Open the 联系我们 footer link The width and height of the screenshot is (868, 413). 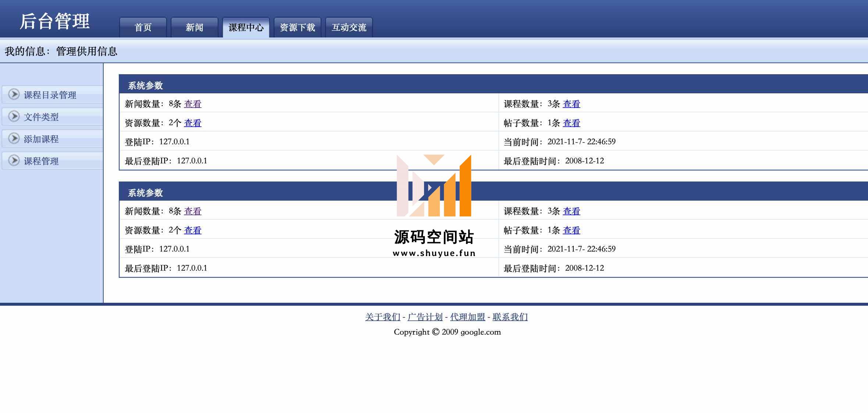510,317
